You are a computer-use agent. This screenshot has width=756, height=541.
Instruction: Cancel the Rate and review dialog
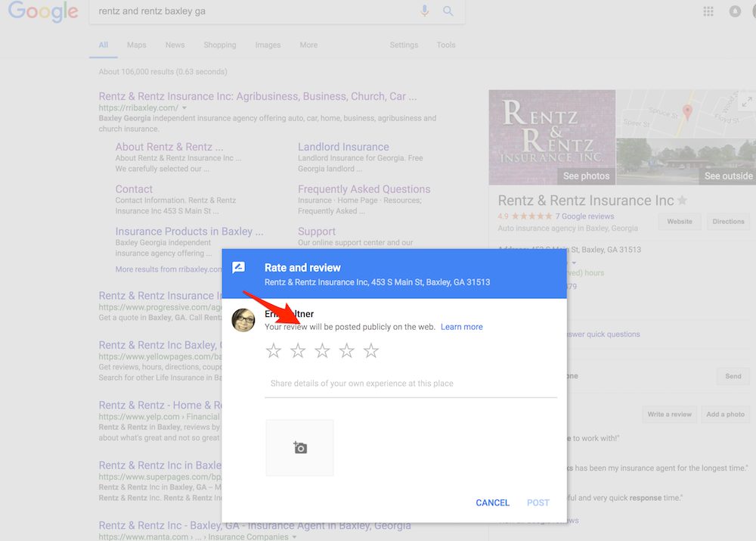pyautogui.click(x=493, y=503)
